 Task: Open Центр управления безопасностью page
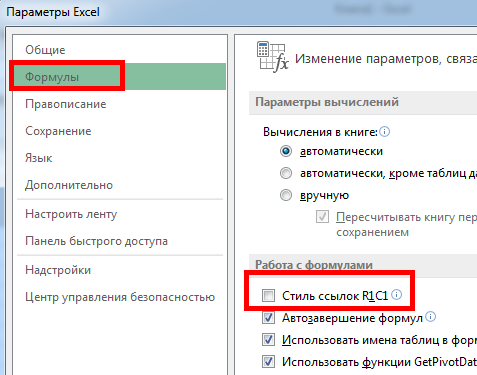tap(120, 297)
